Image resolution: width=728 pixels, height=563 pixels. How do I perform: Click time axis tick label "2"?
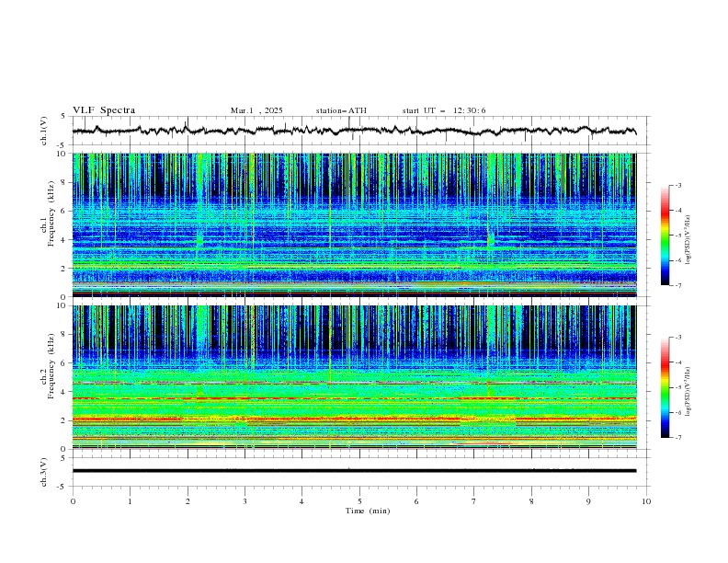click(188, 501)
